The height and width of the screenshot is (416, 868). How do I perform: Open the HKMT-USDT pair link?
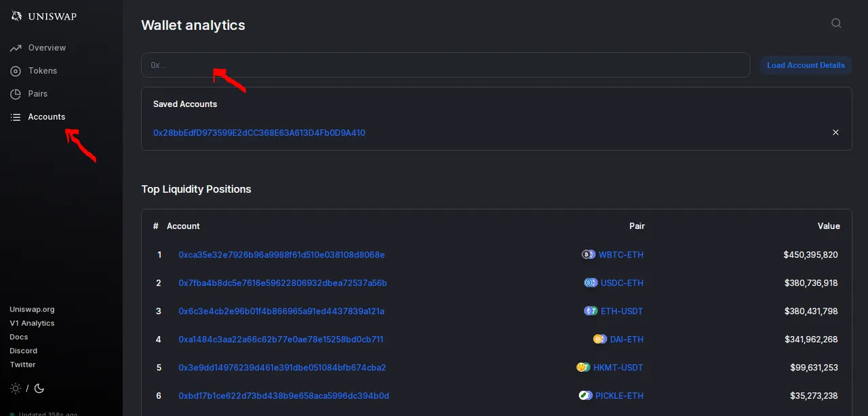[618, 368]
